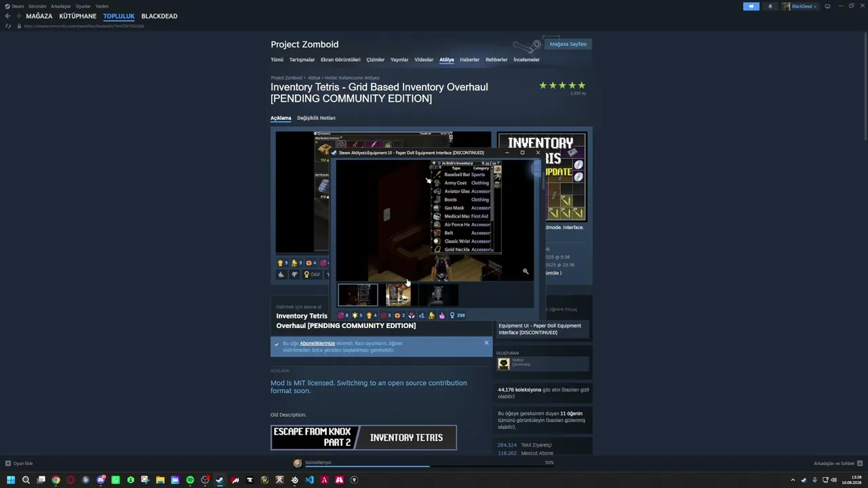The image size is (868, 488).
Task: Open Windows taskbar search
Action: tap(26, 480)
